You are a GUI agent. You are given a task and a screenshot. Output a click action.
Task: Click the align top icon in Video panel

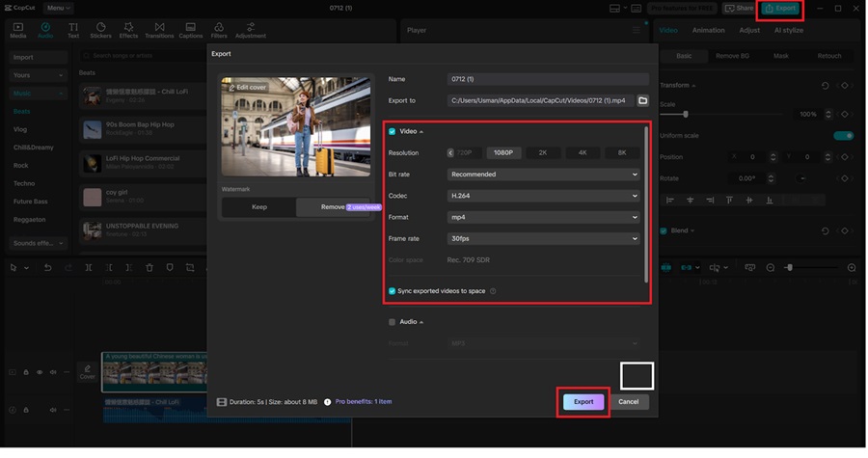pyautogui.click(x=729, y=201)
